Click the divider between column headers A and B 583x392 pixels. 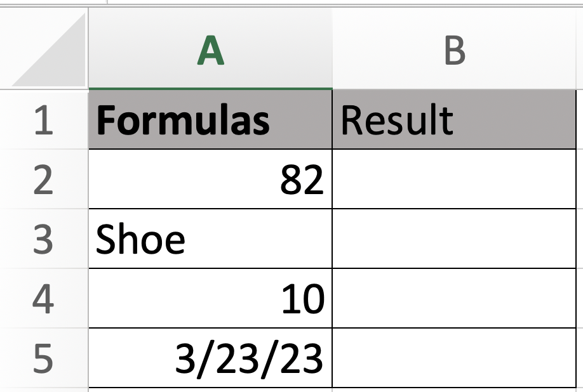click(332, 51)
